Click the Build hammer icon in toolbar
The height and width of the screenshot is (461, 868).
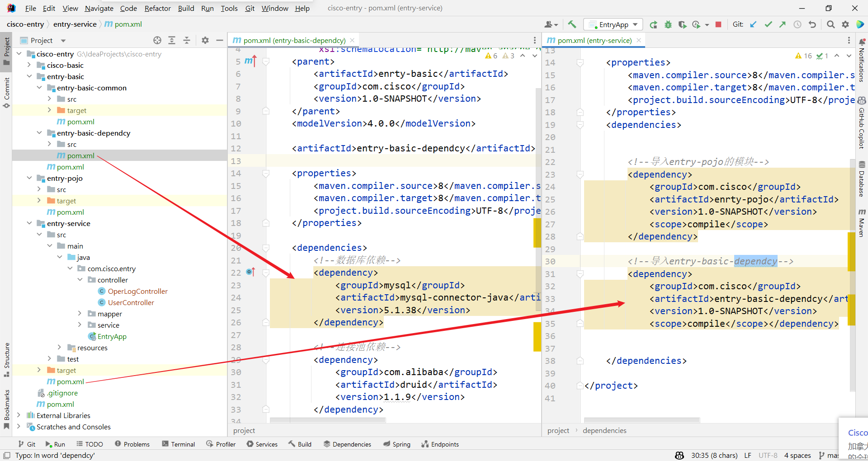572,24
